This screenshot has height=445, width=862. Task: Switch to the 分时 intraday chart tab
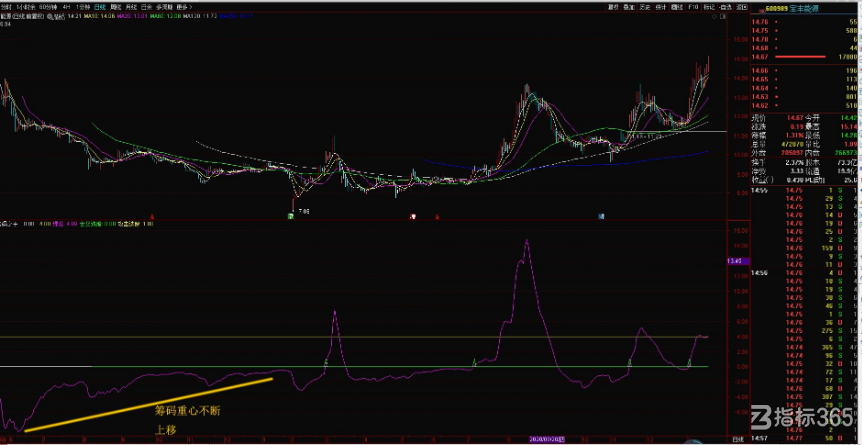click(5, 7)
